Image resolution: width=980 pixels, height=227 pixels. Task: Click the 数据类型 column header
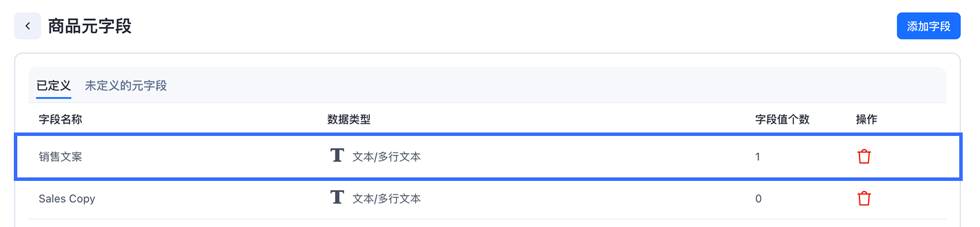pos(349,119)
